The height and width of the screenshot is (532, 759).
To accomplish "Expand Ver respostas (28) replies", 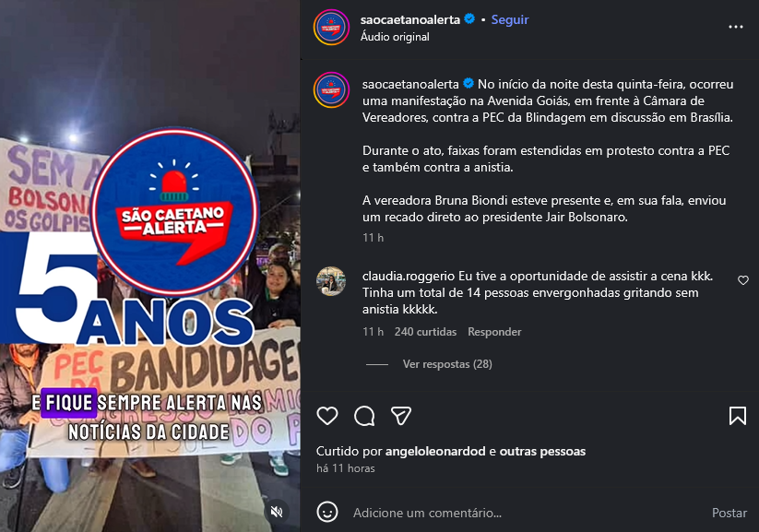I will tap(447, 364).
